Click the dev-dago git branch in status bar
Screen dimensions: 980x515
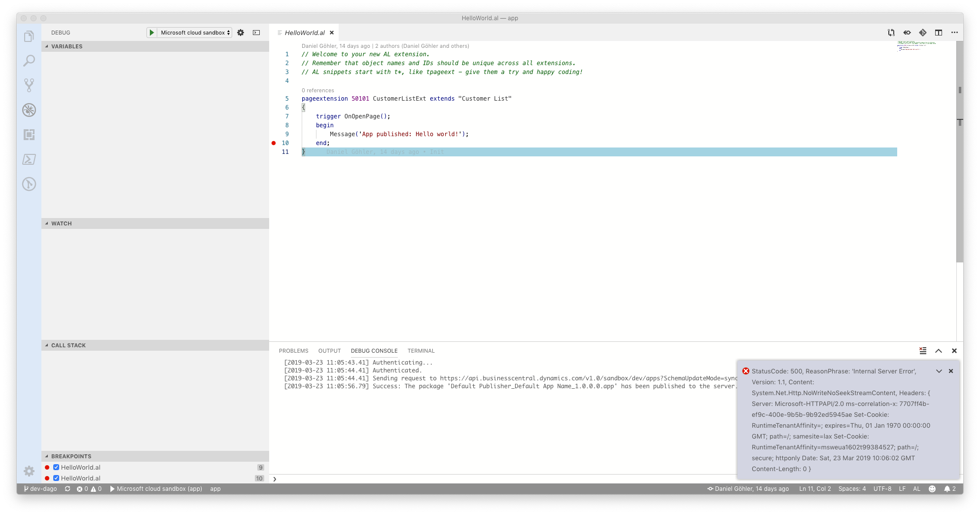(x=40, y=489)
